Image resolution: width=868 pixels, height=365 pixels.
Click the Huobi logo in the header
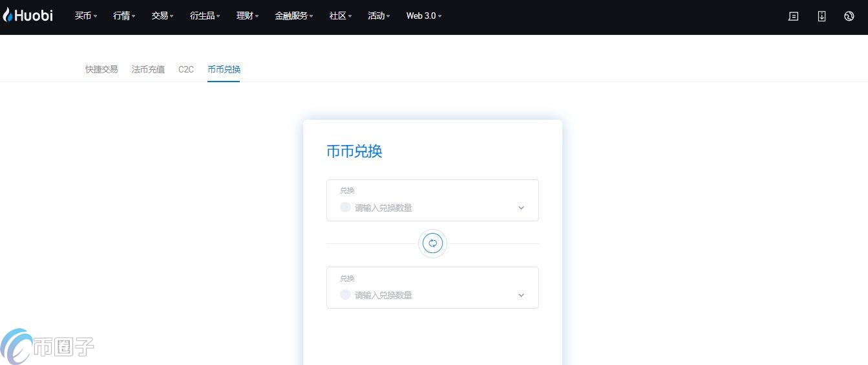click(x=28, y=16)
